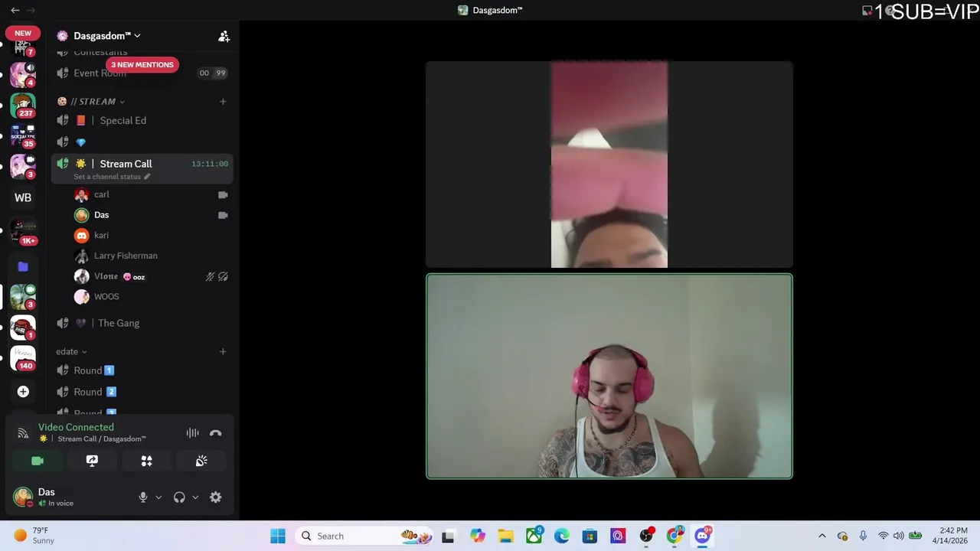
Task: Open weather widget 79°F Sunny
Action: 34,536
